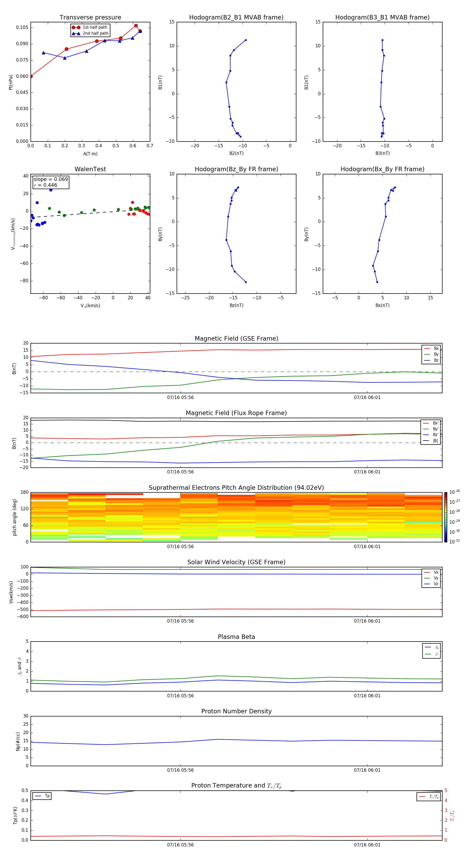Viewport: 473px width, 868px height.
Task: Click 'A(T·m)' axis label of pressure plot
Action: click(x=90, y=154)
